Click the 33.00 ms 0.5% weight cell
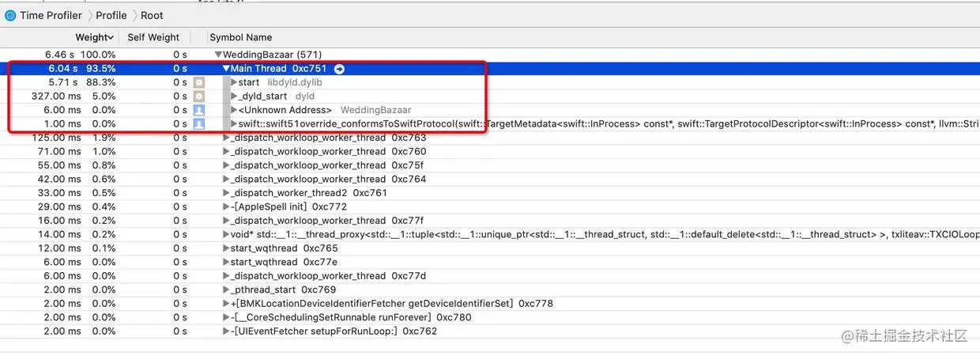This screenshot has height=356, width=980. point(76,193)
